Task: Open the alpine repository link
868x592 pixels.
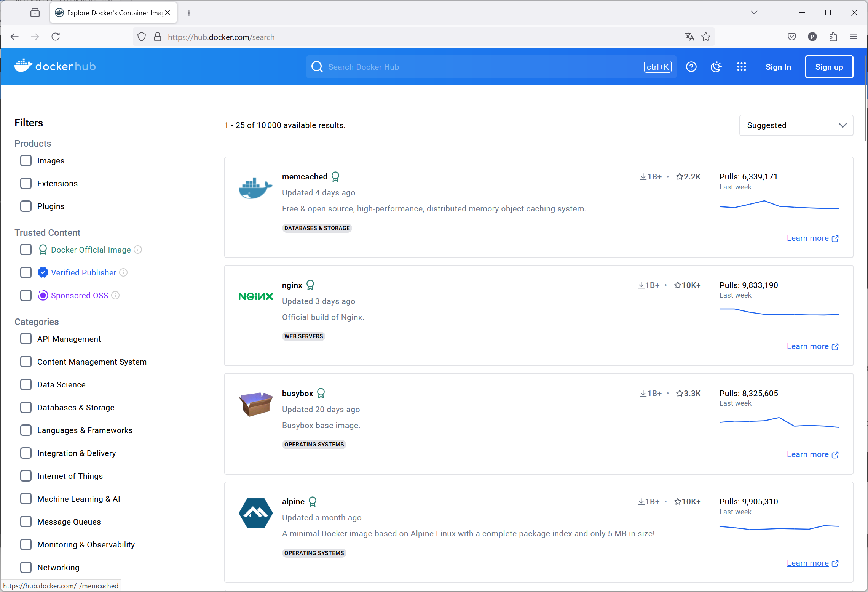Action: pyautogui.click(x=293, y=502)
